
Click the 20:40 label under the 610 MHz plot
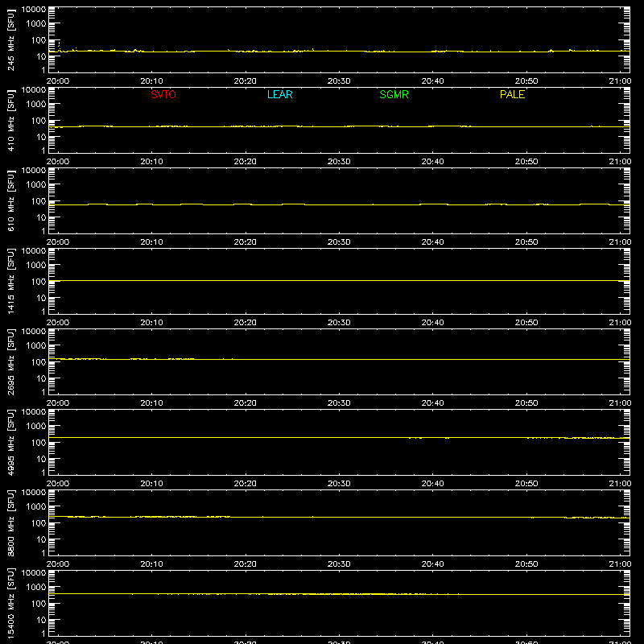pyautogui.click(x=432, y=242)
